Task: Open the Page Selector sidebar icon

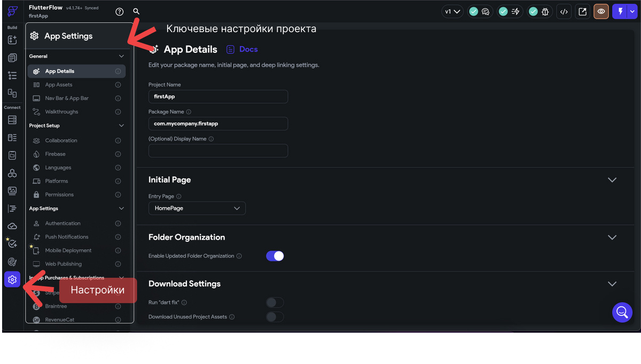Action: coord(12,58)
